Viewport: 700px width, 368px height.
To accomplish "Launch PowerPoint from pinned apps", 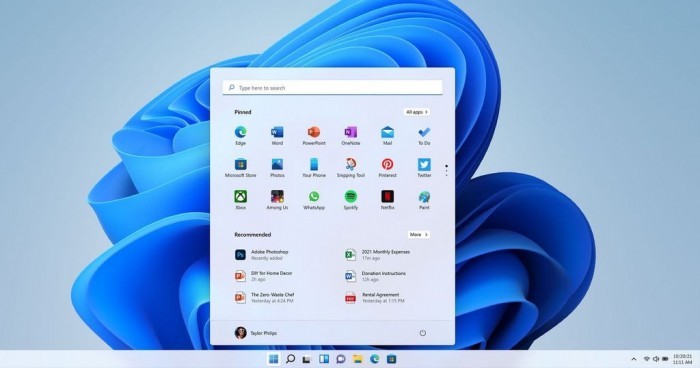I will [x=314, y=135].
